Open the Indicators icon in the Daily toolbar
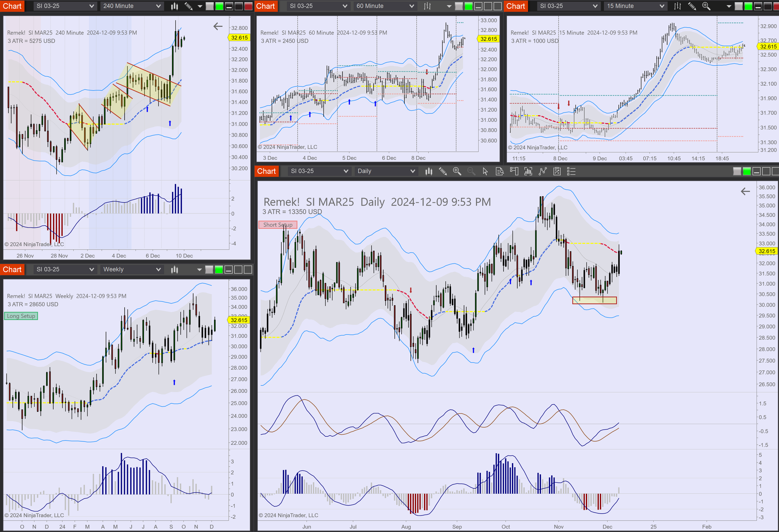 tap(542, 172)
